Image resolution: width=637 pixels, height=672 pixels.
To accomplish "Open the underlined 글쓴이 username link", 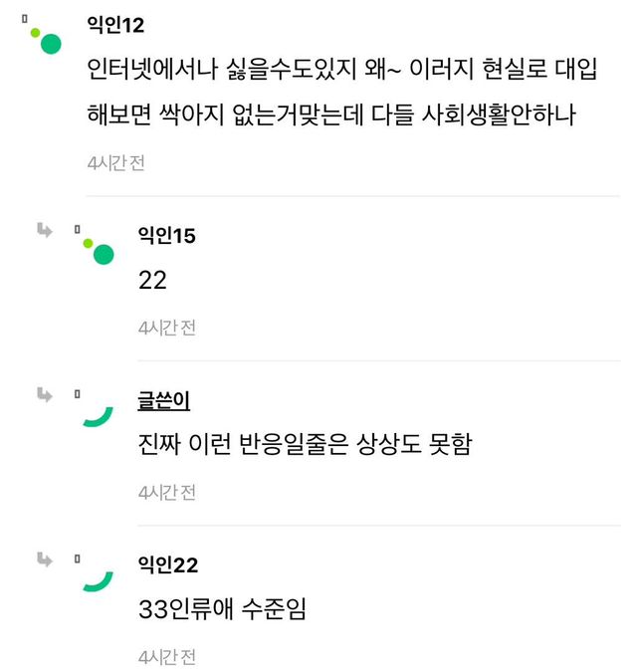I will [x=164, y=401].
